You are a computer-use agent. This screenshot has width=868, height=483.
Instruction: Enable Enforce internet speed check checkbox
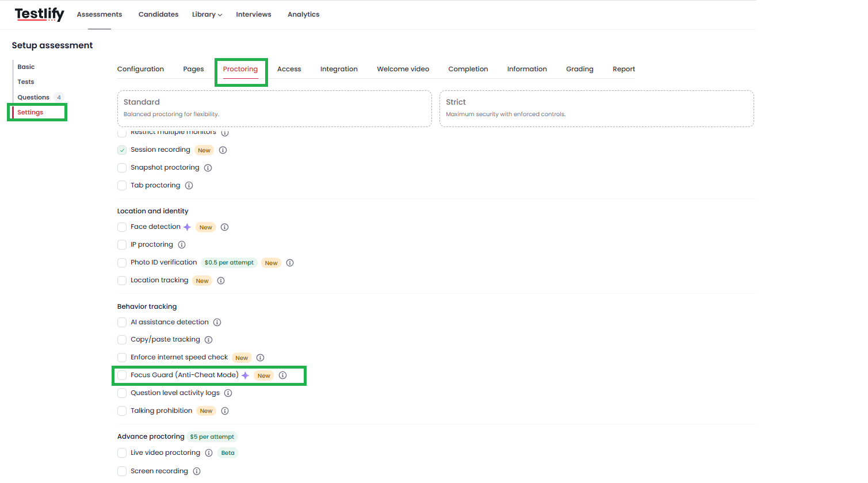122,358
